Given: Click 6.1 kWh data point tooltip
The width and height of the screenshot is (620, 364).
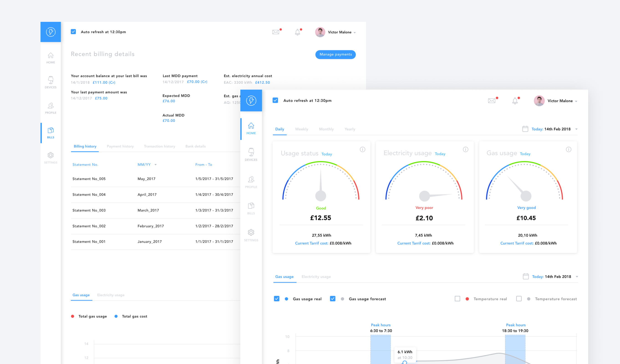Looking at the screenshot, I should (x=405, y=354).
